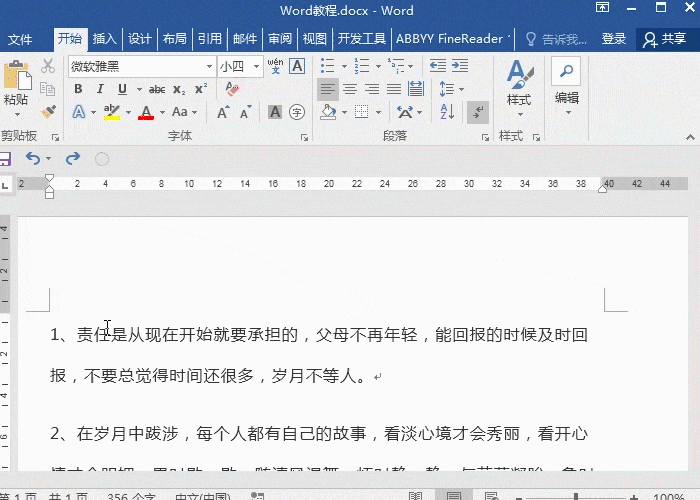Click the enclosed character (字) icon
The image size is (700, 500).
pyautogui.click(x=297, y=112)
